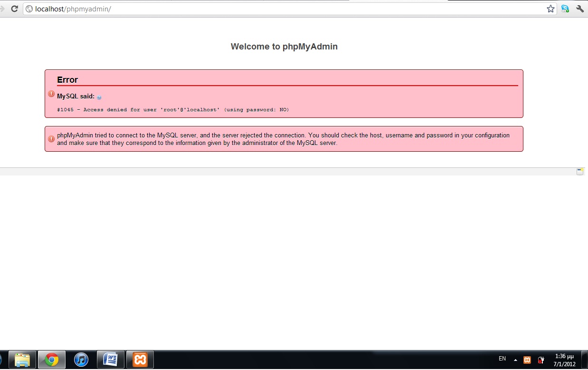Screen dimensions: 588x370
Task: Click the EN language indicator in the tray
Action: 502,359
